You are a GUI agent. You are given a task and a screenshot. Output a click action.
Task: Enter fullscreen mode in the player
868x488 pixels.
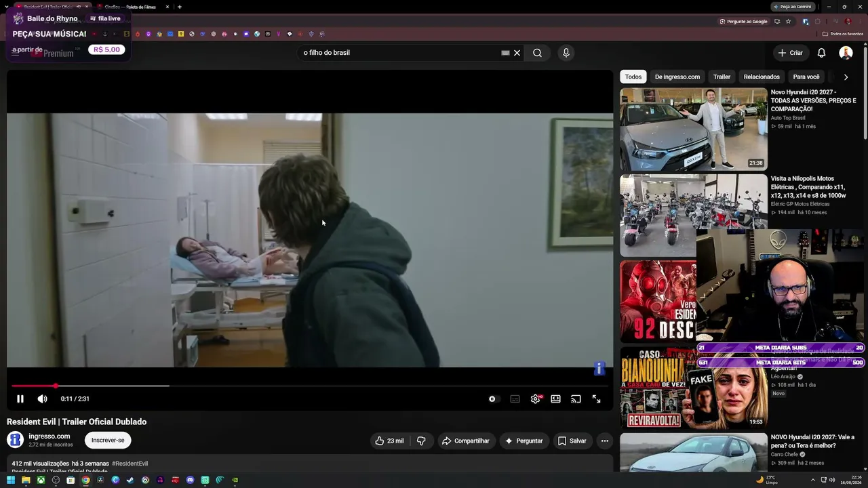(597, 399)
